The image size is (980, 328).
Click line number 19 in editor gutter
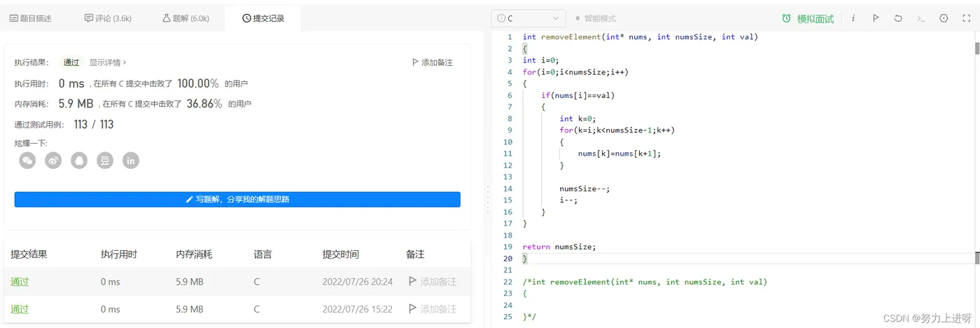[x=508, y=247]
